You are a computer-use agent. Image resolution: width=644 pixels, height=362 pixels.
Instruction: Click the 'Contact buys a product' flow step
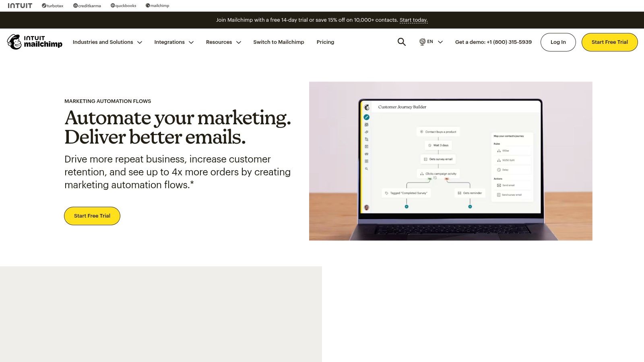(438, 132)
